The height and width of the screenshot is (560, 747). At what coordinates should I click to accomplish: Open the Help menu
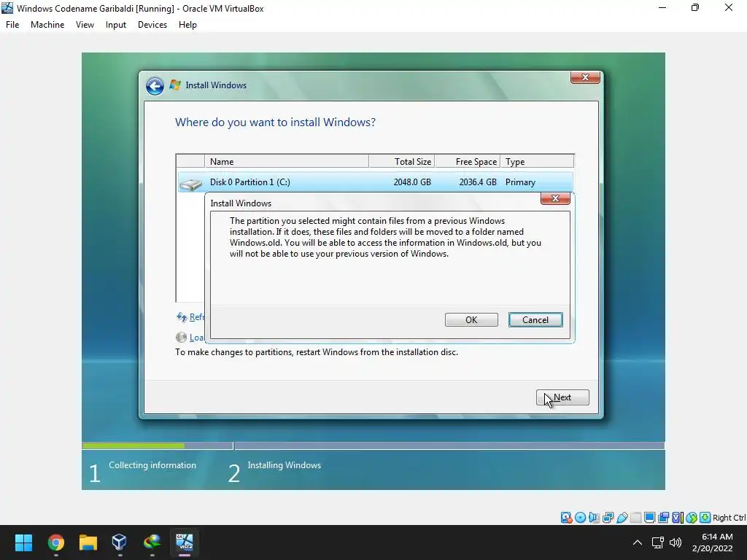187,25
